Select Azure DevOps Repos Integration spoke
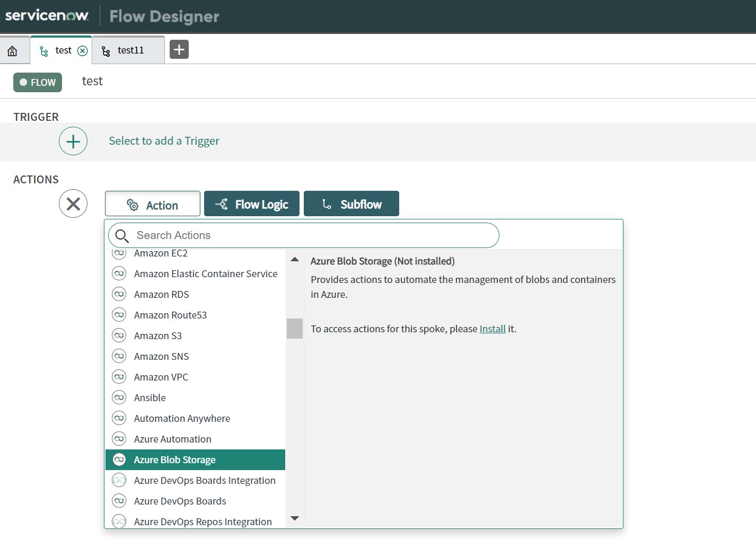This screenshot has height=557, width=756. point(195,521)
